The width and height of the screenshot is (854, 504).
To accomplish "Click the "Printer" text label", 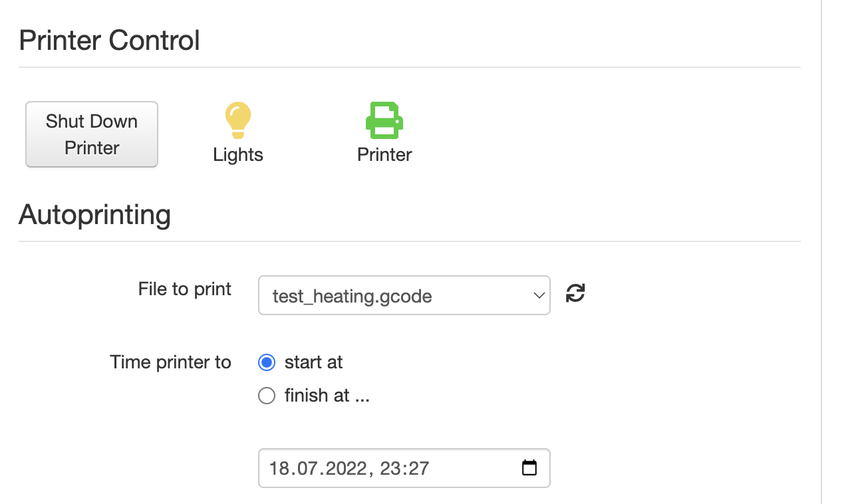I will 384,155.
